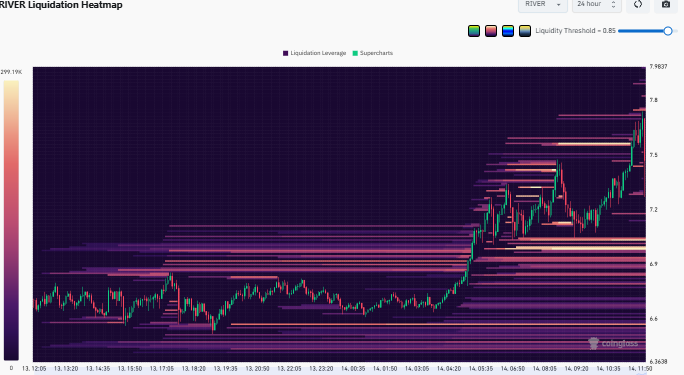Click the 13, 20:50 time axis label

[257, 368]
